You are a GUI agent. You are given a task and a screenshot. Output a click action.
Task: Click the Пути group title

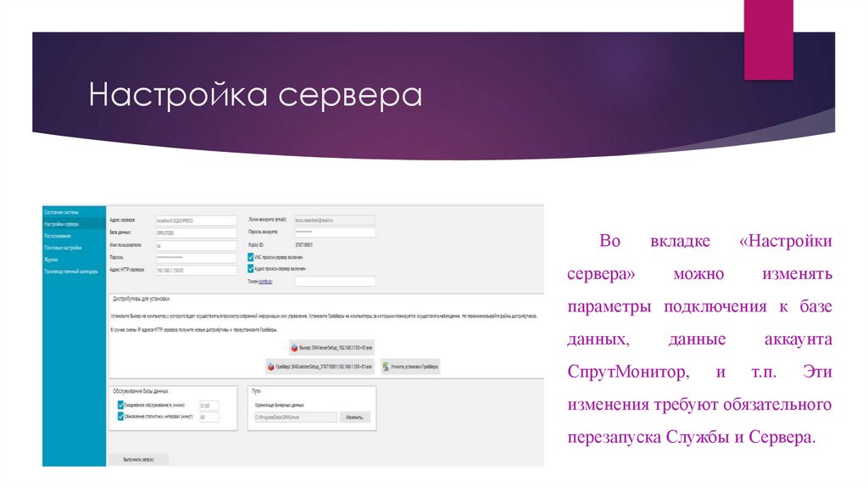256,390
